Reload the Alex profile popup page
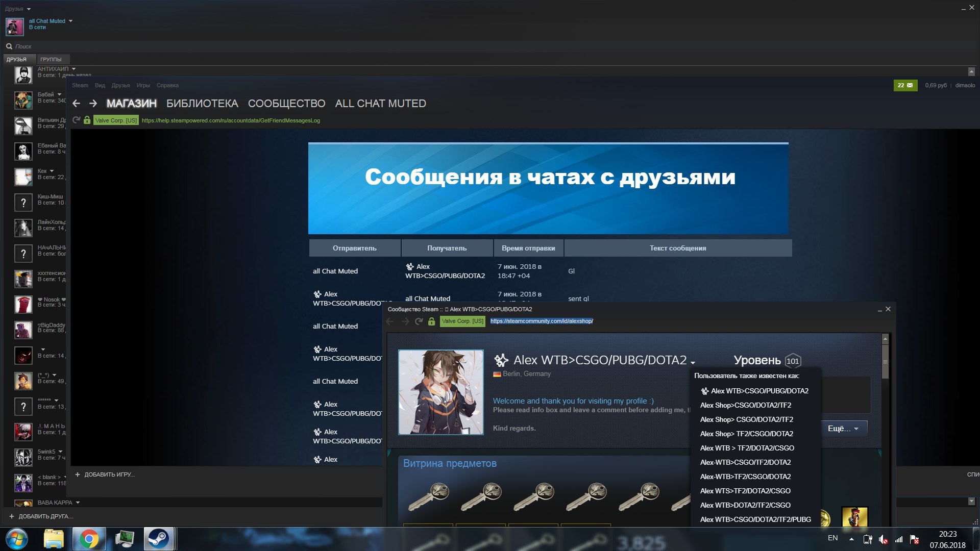The image size is (980, 551). [x=419, y=321]
